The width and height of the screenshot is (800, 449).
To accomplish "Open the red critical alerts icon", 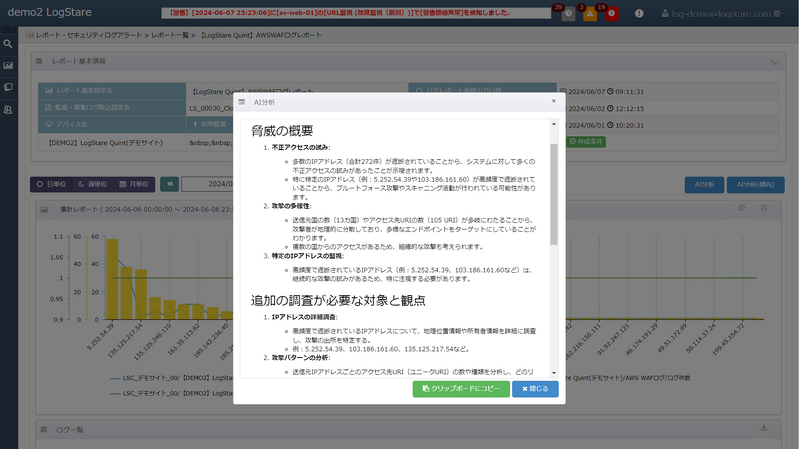I will tap(611, 14).
